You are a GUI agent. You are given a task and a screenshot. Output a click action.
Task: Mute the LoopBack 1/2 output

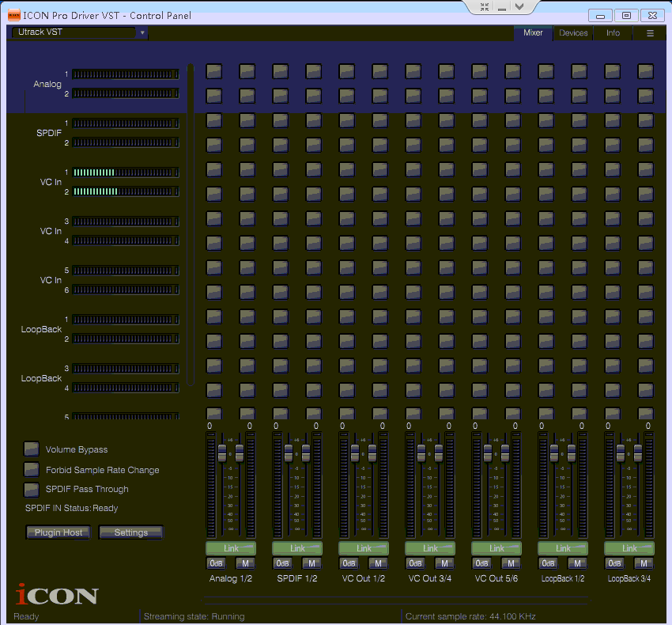[x=578, y=563]
